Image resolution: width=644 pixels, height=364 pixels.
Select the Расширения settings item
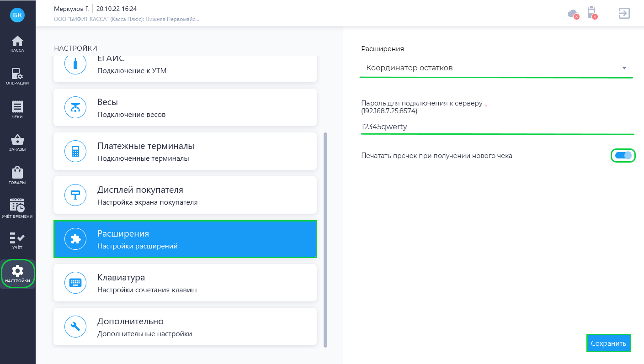pyautogui.click(x=185, y=239)
